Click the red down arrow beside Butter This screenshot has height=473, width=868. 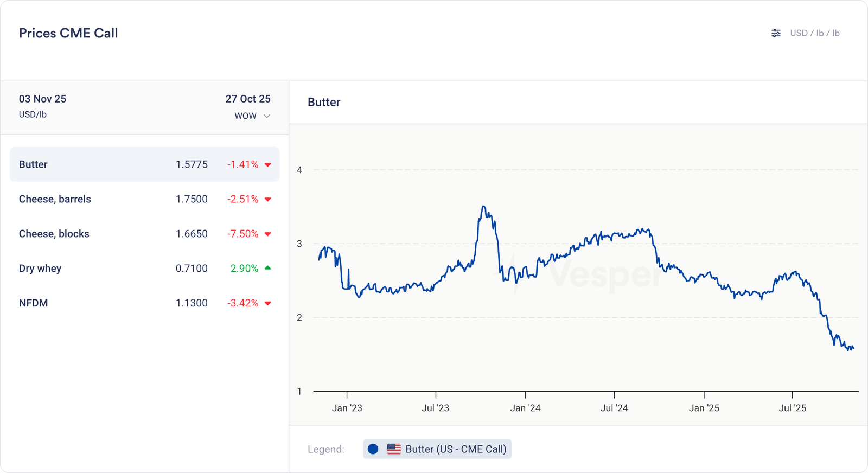click(267, 165)
